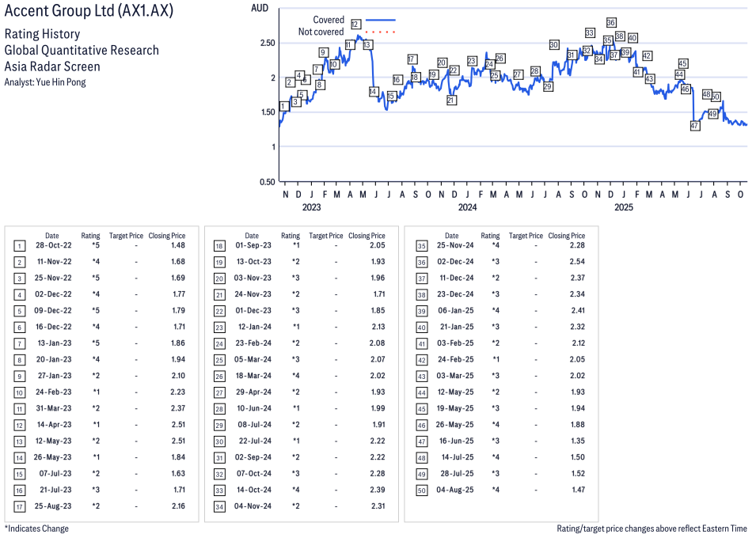Select marker 1 at the chart start
The height and width of the screenshot is (534, 756).
point(283,106)
